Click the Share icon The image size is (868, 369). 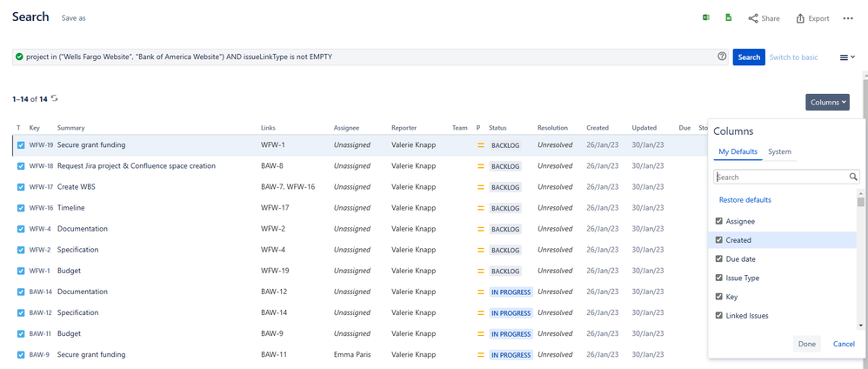753,18
